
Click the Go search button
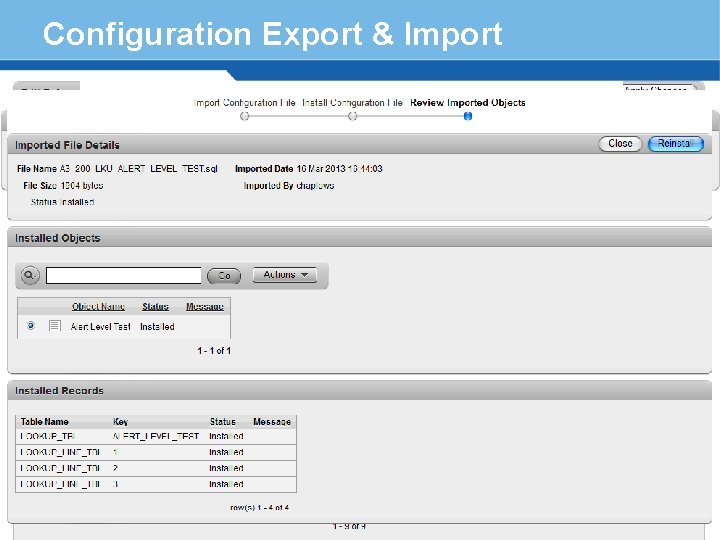tap(224, 276)
